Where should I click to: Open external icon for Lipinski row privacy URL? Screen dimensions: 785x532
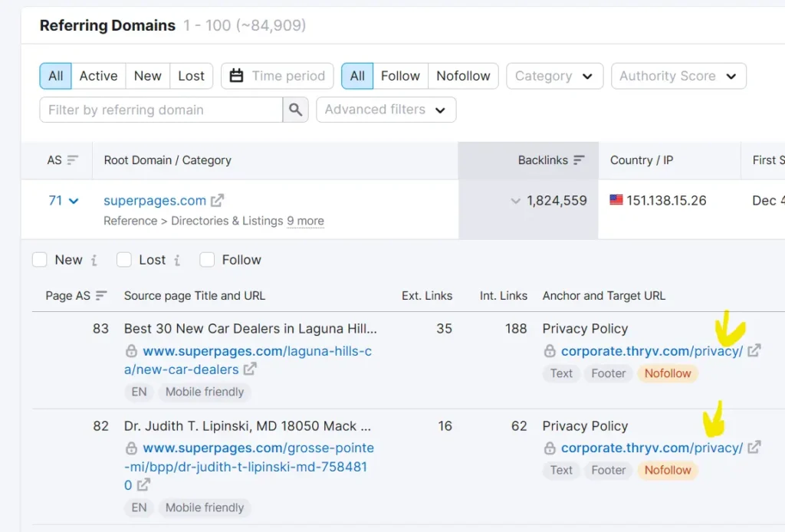point(754,448)
